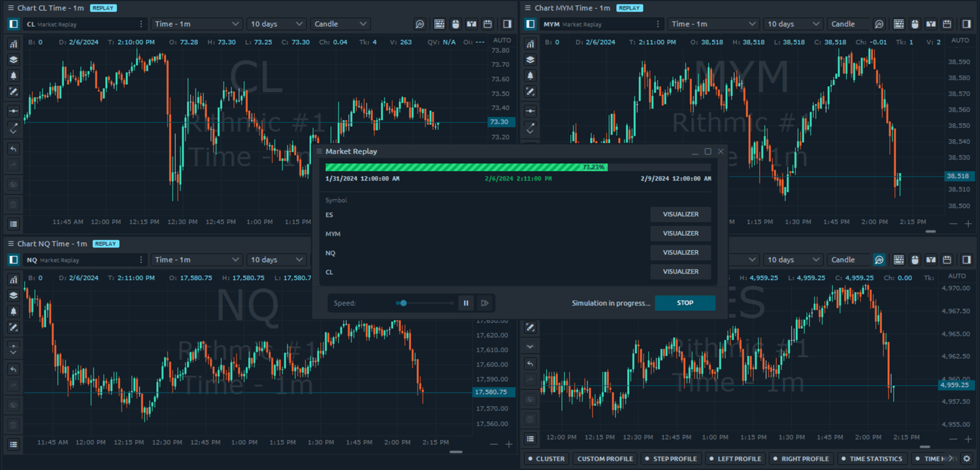Image resolution: width=980 pixels, height=470 pixels.
Task: Select the drawing tools icon on the NQ chart
Action: click(x=13, y=327)
